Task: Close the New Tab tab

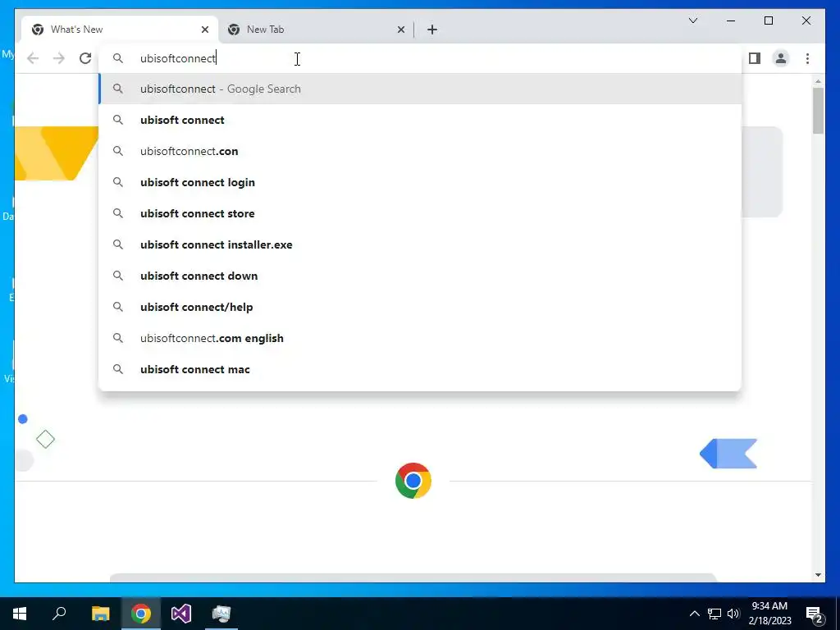Action: click(x=400, y=30)
